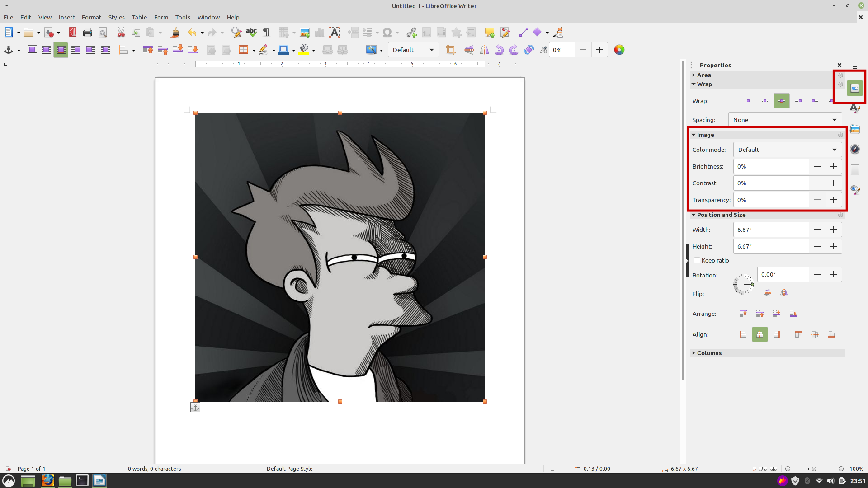
Task: Open the Tools menu
Action: tap(183, 17)
